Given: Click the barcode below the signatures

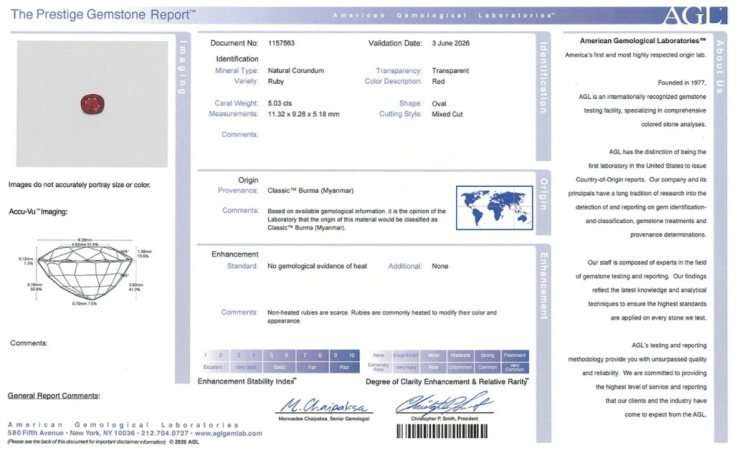Looking at the screenshot, I should pos(442,431).
